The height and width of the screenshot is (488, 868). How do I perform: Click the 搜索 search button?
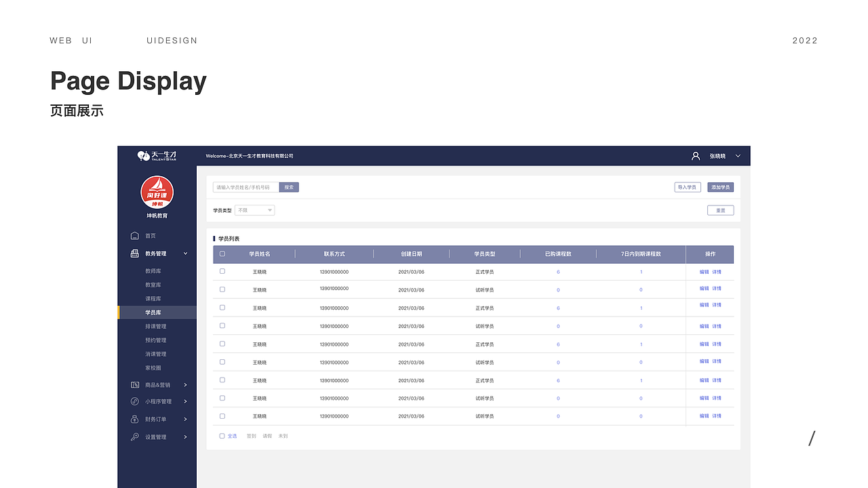pyautogui.click(x=289, y=187)
